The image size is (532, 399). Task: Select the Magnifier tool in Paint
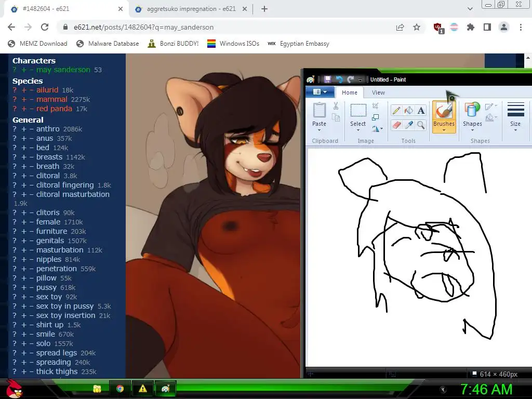click(x=421, y=125)
